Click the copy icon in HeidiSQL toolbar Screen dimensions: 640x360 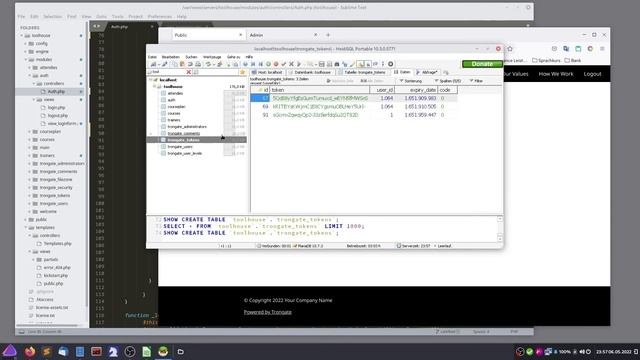coord(175,64)
